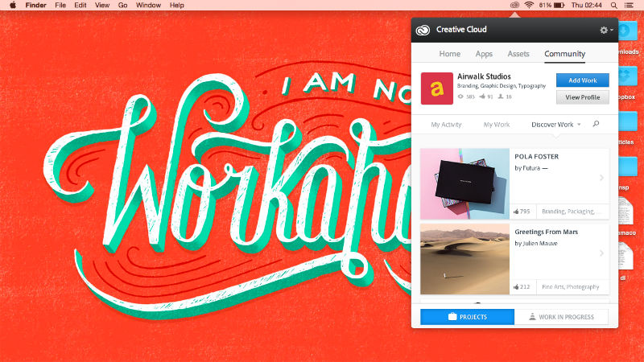Open the Creative Cloud settings gear menu
644x362 pixels.
click(x=605, y=30)
